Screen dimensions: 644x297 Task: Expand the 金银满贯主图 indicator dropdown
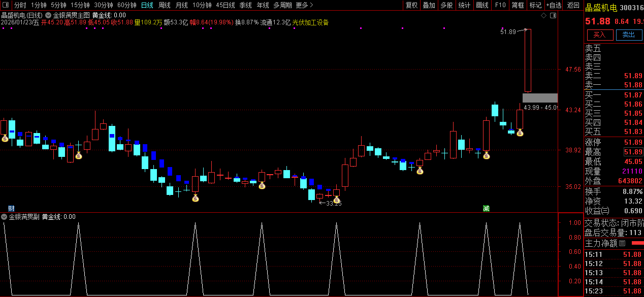[48, 15]
